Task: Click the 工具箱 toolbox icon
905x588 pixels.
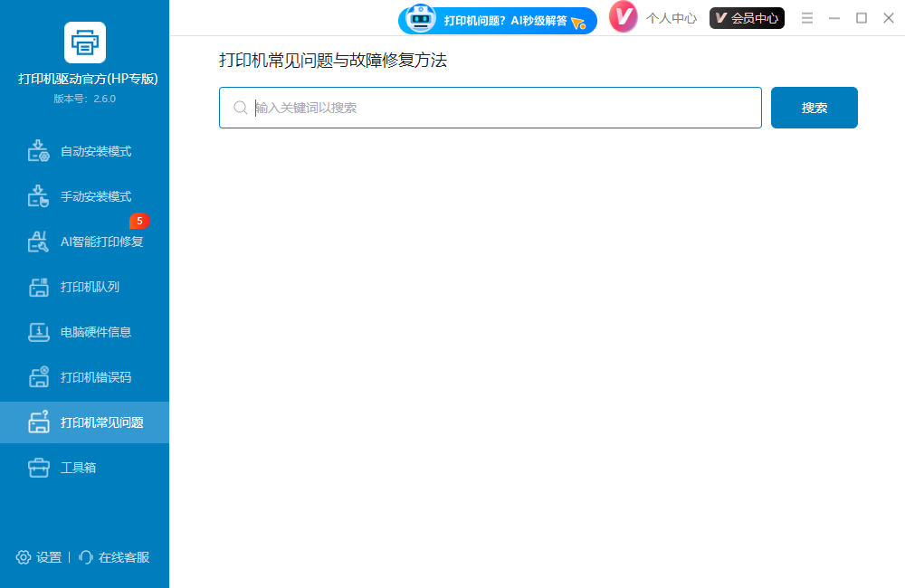Action: (x=38, y=468)
